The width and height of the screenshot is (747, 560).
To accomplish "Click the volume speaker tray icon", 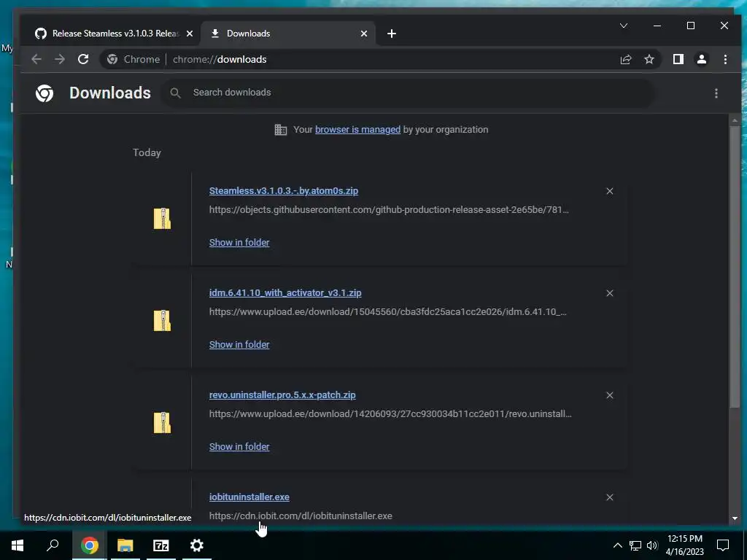I will click(652, 545).
